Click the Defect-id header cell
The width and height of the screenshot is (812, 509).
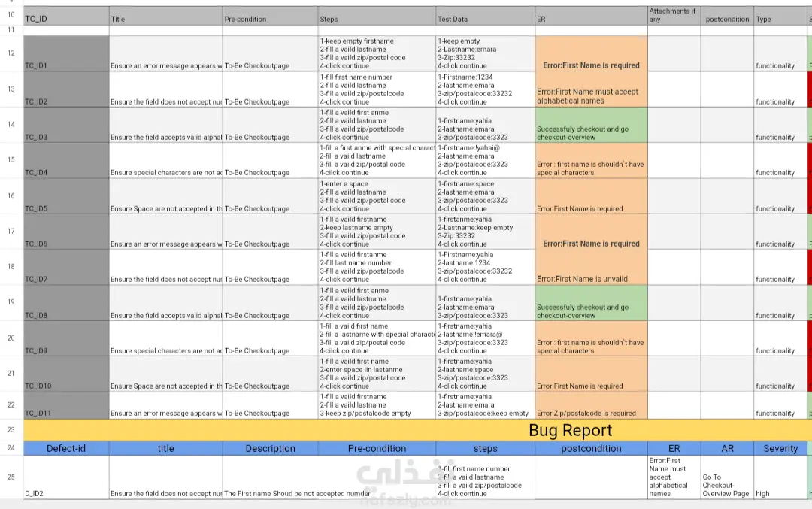(x=66, y=448)
